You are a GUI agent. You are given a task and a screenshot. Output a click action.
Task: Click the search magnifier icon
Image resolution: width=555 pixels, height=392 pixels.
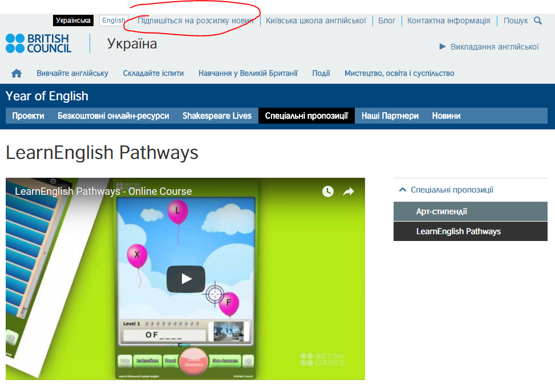[x=538, y=21]
